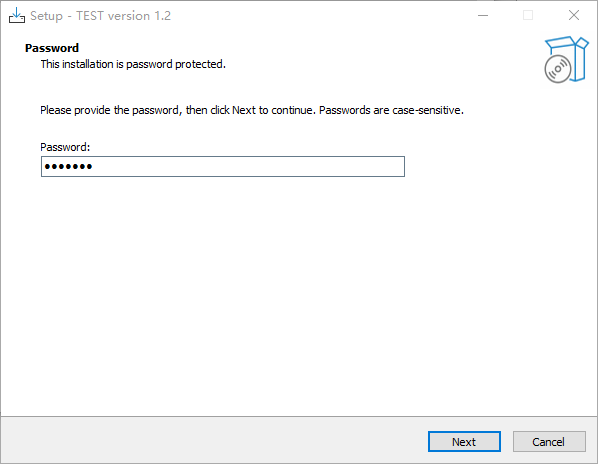Focus the Password input field
The height and width of the screenshot is (464, 598).
pyautogui.click(x=223, y=166)
